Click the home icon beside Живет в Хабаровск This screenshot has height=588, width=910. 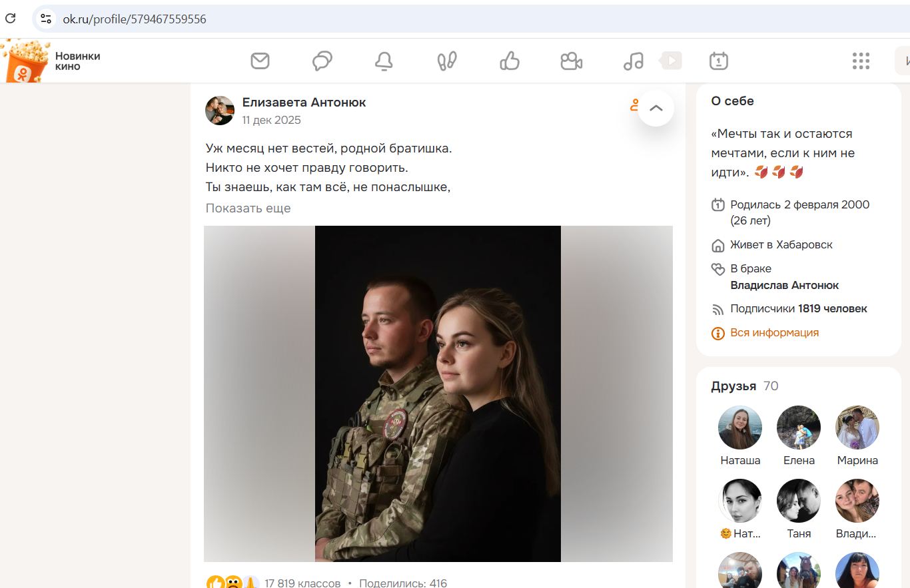pyautogui.click(x=718, y=245)
